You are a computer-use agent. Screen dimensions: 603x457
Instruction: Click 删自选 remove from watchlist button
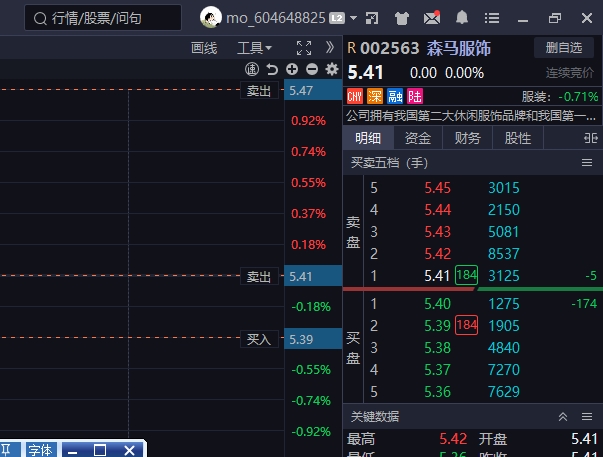564,48
